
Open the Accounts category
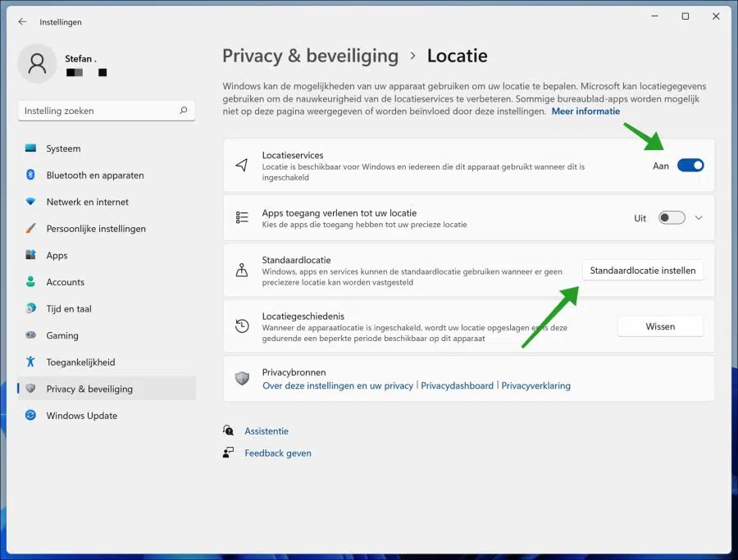(x=107, y=282)
